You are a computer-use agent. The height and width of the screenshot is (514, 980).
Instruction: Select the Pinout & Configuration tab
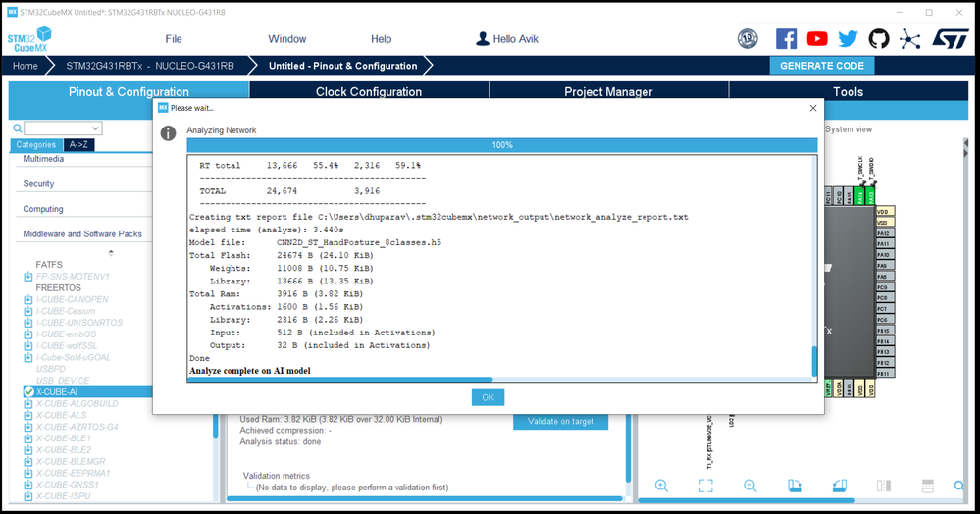click(129, 91)
